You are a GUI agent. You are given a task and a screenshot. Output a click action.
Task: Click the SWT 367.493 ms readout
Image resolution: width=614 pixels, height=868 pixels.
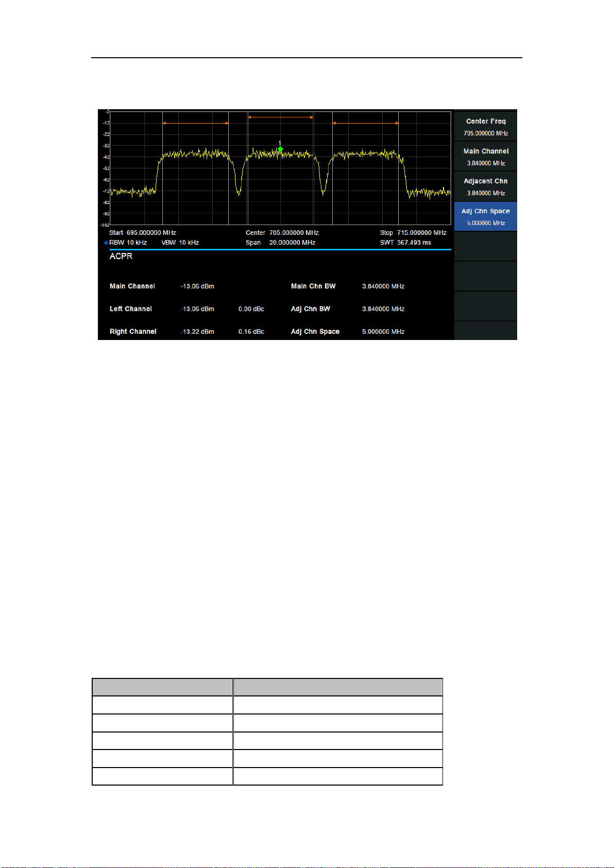click(406, 243)
